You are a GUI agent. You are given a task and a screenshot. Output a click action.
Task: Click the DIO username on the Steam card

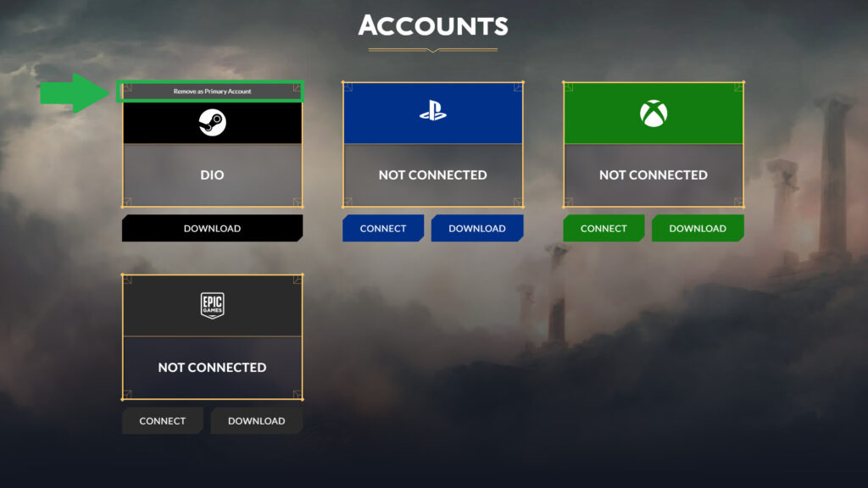click(x=212, y=175)
